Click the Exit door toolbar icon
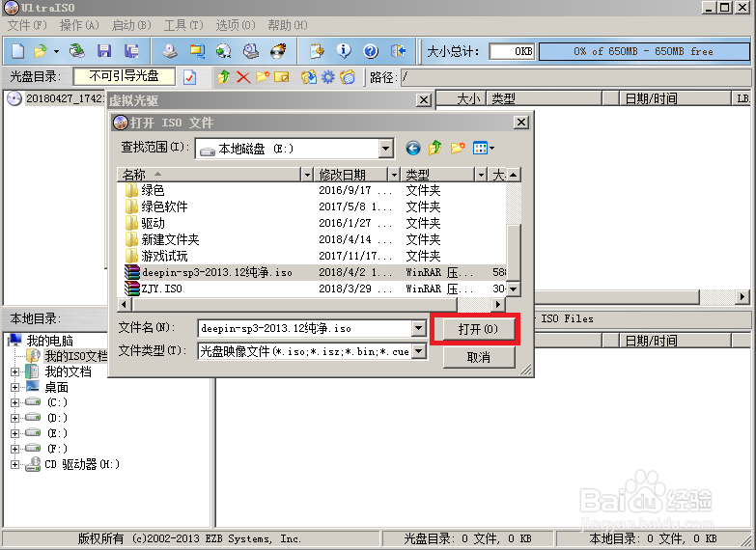 point(398,51)
